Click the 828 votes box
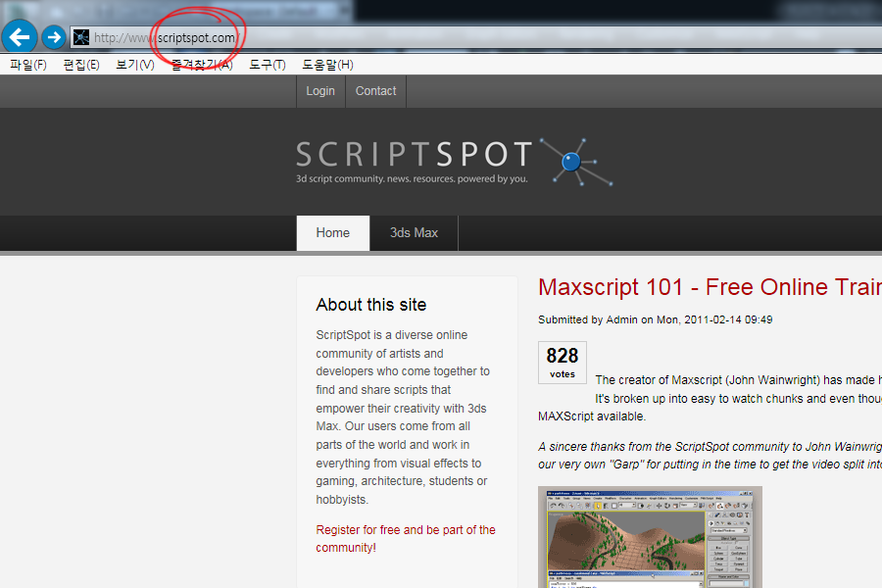 pos(563,363)
